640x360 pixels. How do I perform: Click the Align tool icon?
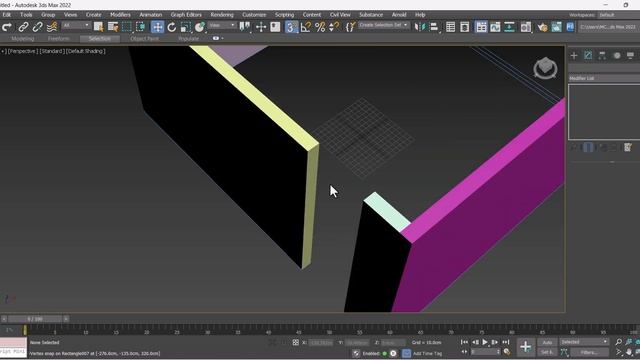click(434, 27)
